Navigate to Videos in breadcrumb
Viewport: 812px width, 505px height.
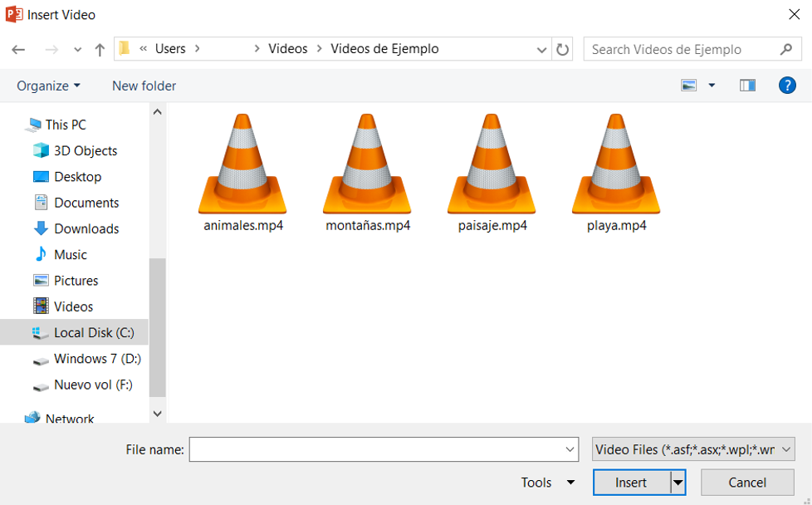point(288,49)
